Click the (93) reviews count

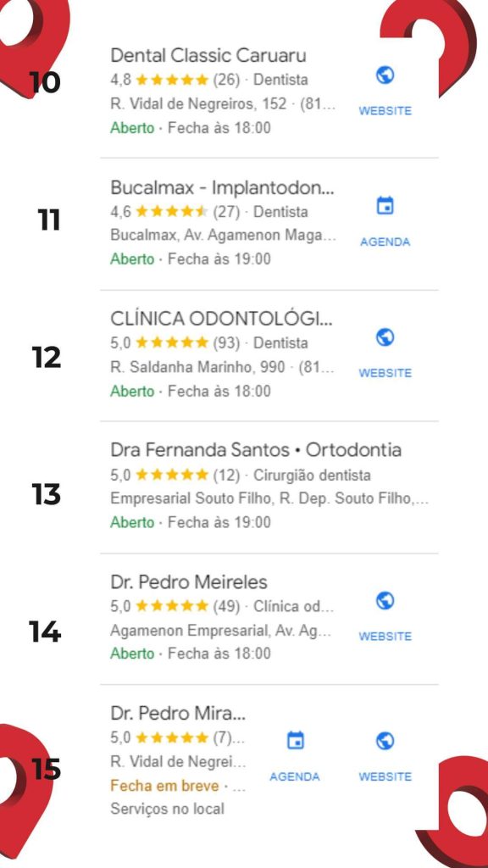click(x=227, y=343)
